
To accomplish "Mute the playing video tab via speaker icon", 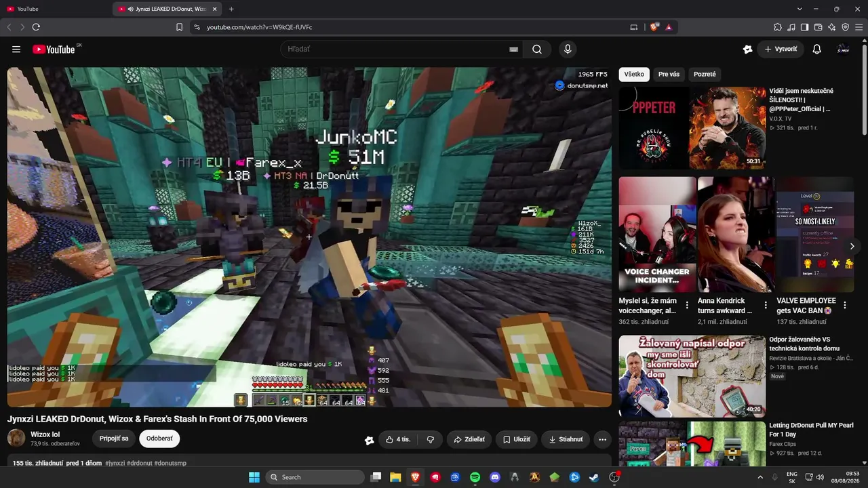I will pos(130,9).
